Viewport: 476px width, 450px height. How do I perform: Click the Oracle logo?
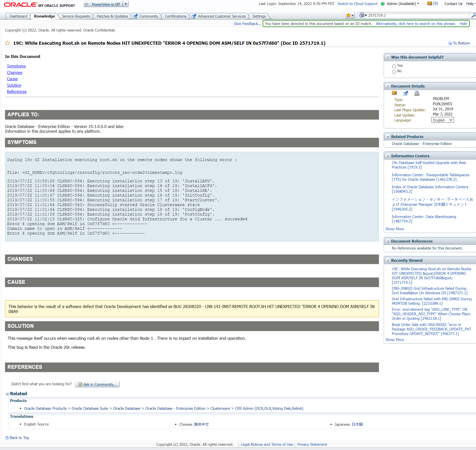click(x=20, y=5)
